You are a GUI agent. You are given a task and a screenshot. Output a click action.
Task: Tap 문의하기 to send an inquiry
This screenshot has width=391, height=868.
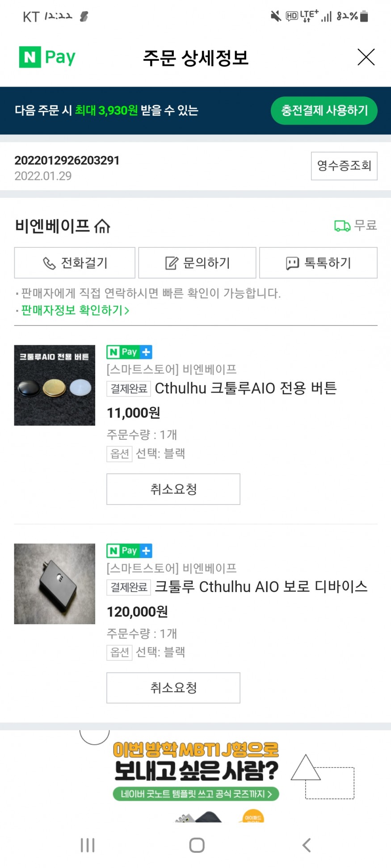tap(197, 263)
